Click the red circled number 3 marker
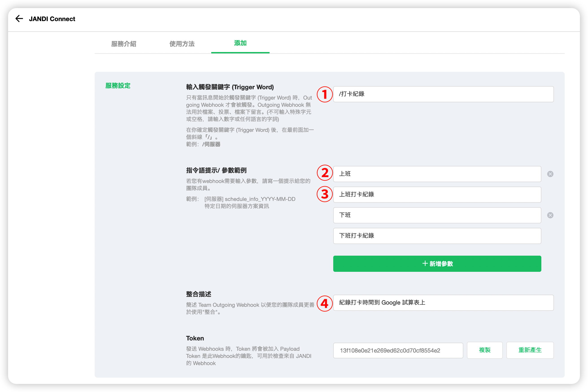 coord(324,194)
